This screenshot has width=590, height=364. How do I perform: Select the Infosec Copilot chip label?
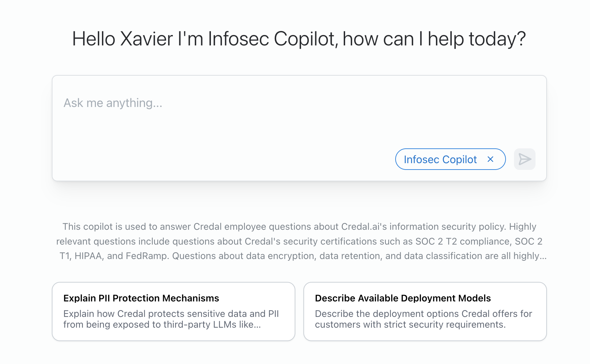[x=440, y=159]
